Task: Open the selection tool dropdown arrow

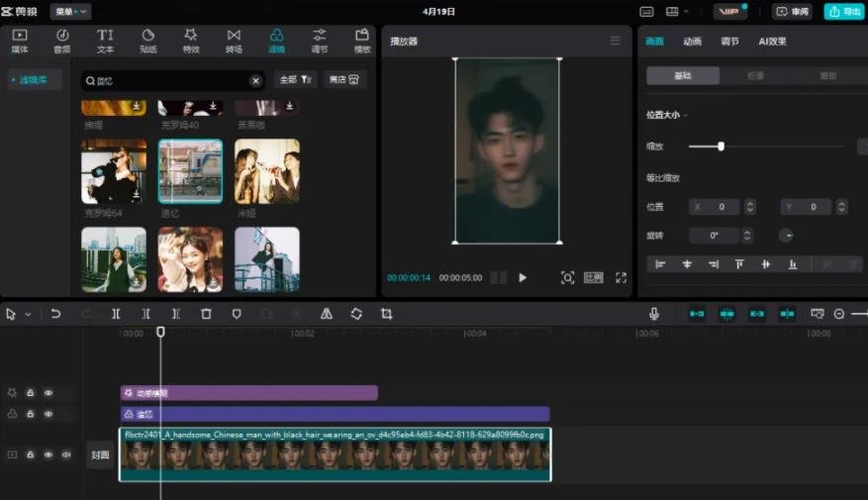Action: 28,315
